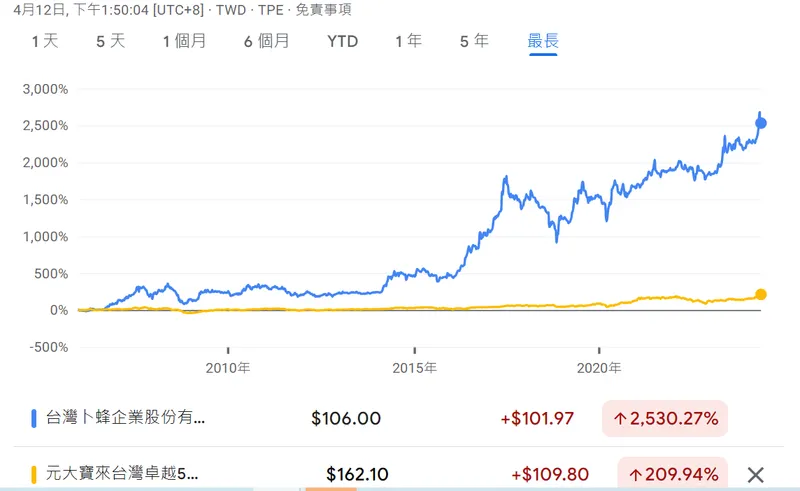Click the 2,530.27% gain badge
This screenshot has height=491, width=800.
(664, 418)
